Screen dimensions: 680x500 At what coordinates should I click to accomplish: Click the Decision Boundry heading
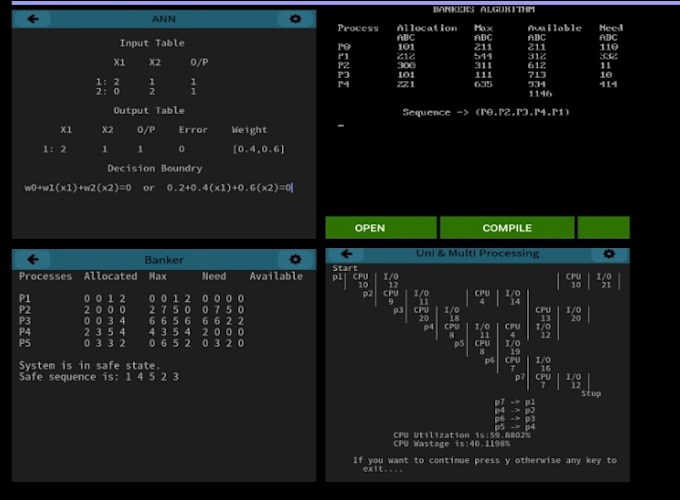tap(155, 168)
